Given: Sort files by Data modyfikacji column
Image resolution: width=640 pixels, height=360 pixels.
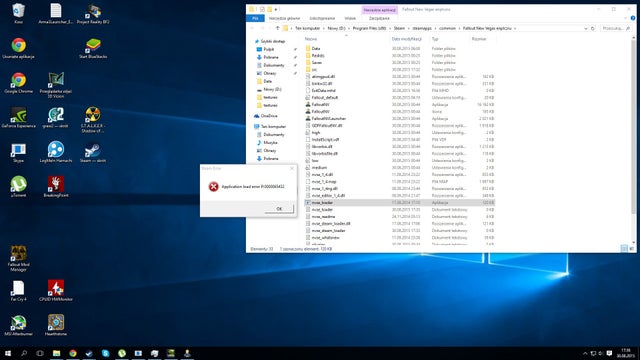Looking at the screenshot, I should 406,39.
